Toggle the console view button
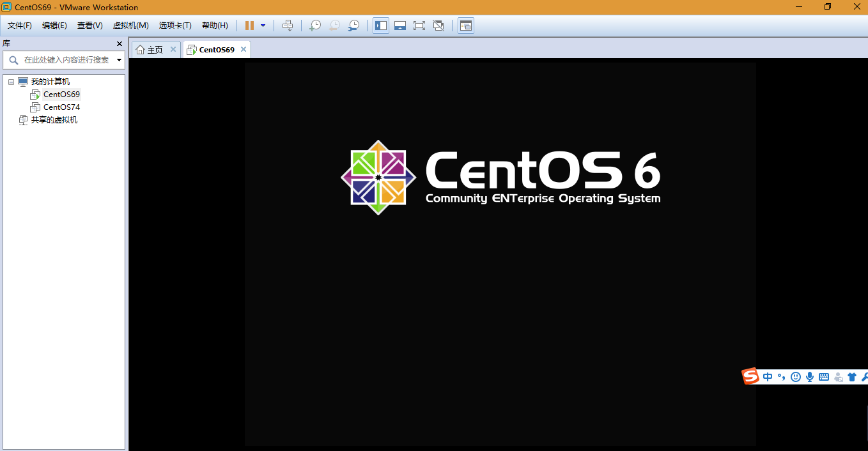The width and height of the screenshot is (868, 451). tap(466, 26)
